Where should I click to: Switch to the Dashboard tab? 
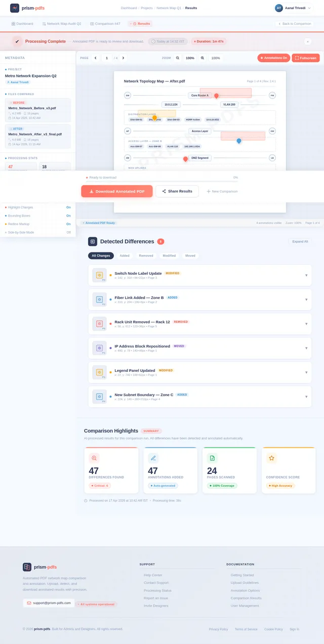[x=22, y=24]
